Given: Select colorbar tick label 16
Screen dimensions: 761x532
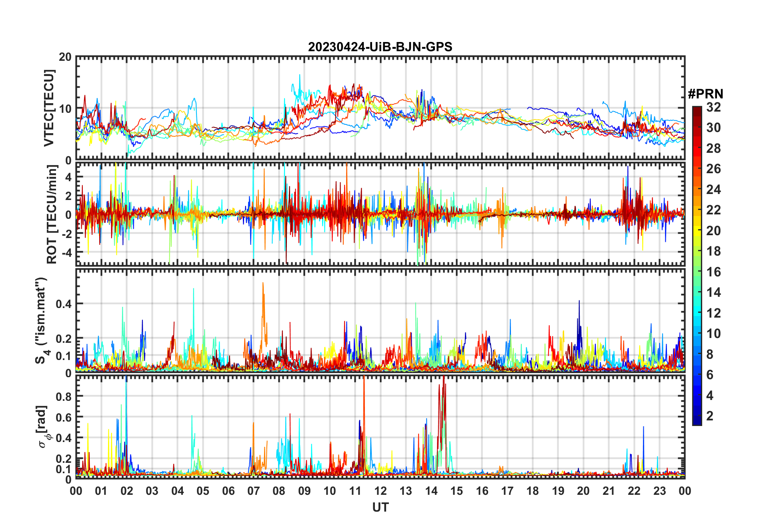Looking at the screenshot, I should click(x=713, y=272).
